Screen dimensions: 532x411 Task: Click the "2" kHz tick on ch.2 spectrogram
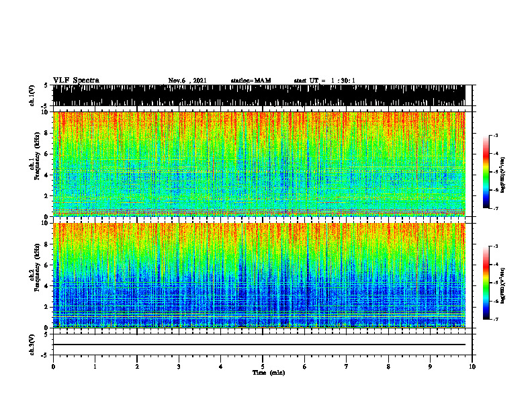tap(47, 307)
